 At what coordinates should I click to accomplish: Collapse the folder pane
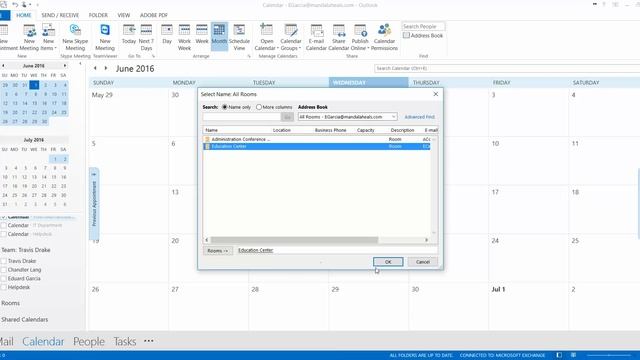click(x=80, y=64)
